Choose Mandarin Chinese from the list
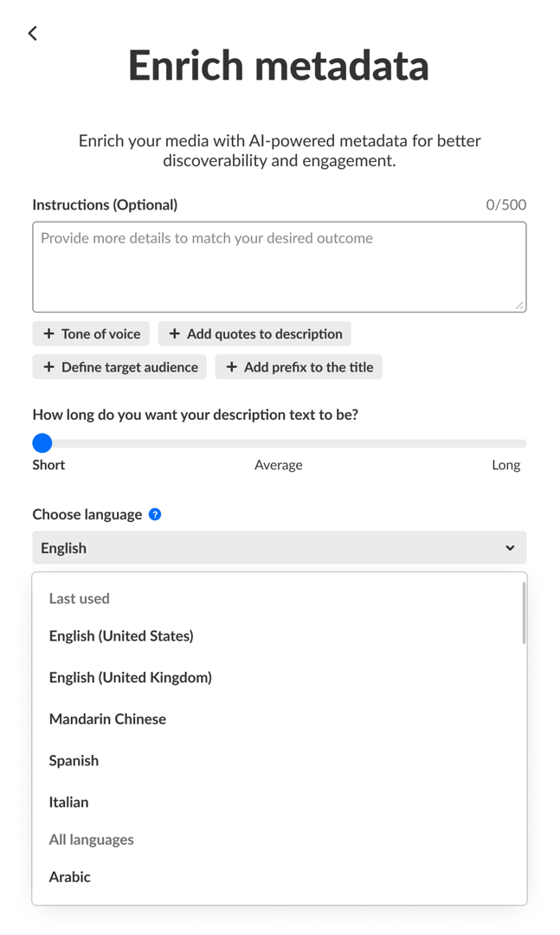Viewport: 560px width, 935px height. point(107,719)
